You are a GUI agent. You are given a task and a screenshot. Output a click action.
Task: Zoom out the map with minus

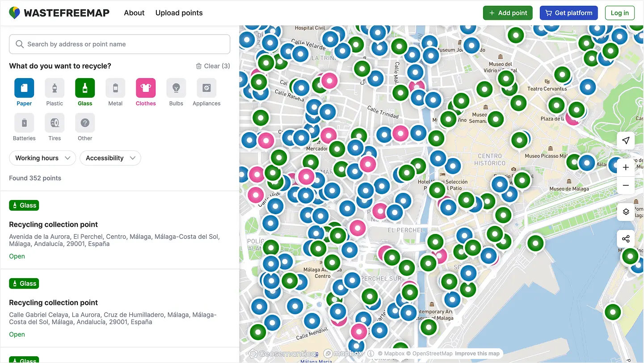(x=626, y=185)
